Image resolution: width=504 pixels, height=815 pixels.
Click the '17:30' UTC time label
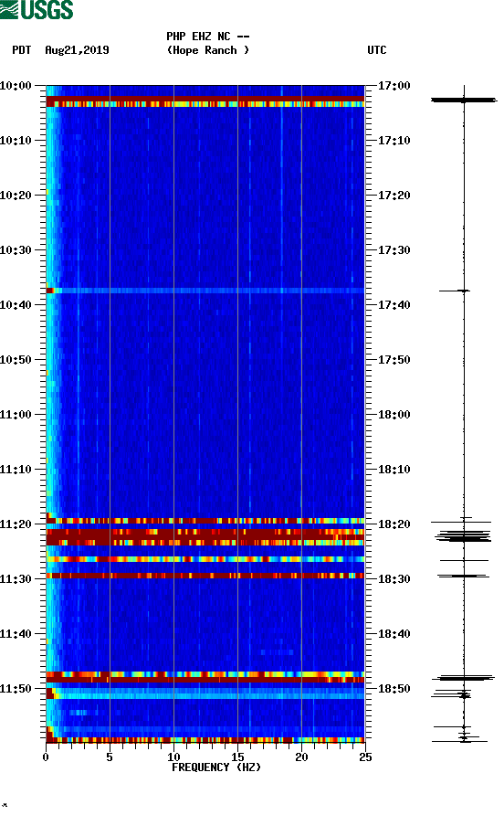(x=394, y=250)
